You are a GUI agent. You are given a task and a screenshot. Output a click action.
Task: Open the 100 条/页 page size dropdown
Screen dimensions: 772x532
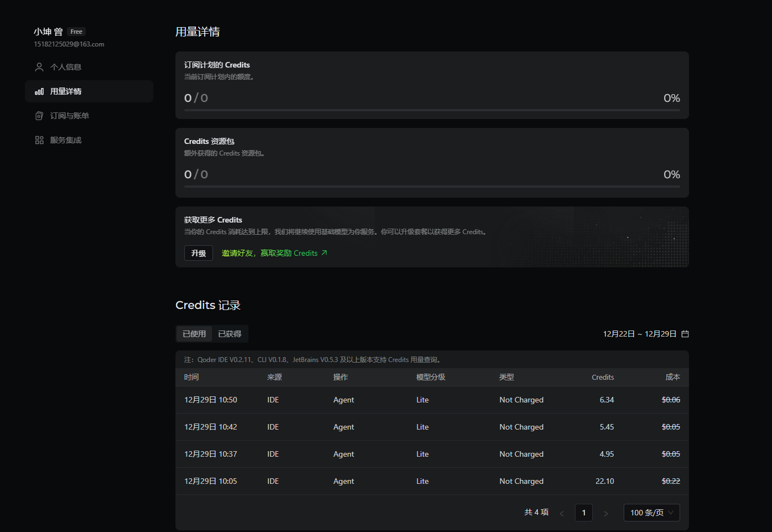click(651, 513)
